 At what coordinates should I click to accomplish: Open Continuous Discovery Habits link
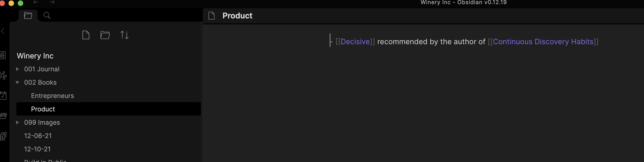543,42
